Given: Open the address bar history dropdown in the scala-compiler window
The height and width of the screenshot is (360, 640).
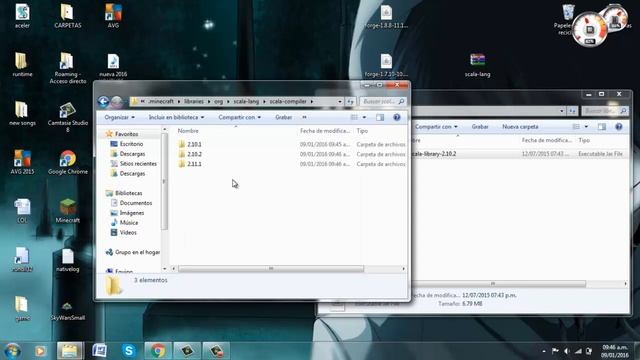Looking at the screenshot, I should coord(340,101).
